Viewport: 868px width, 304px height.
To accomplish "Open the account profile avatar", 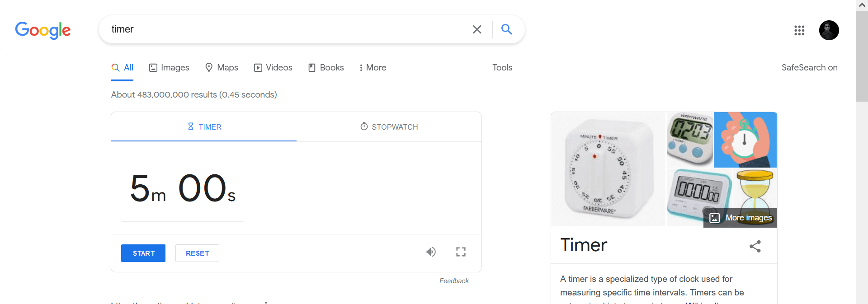I will click(x=829, y=30).
